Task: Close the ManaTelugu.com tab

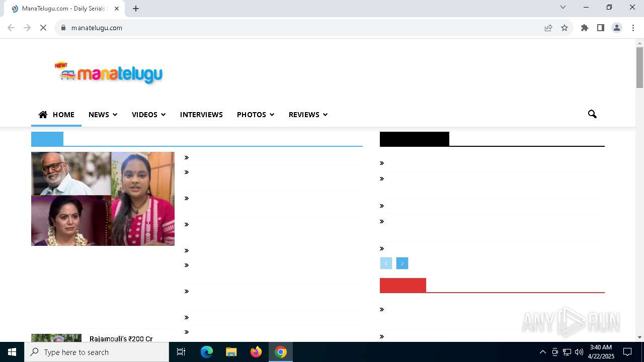Action: tap(117, 9)
